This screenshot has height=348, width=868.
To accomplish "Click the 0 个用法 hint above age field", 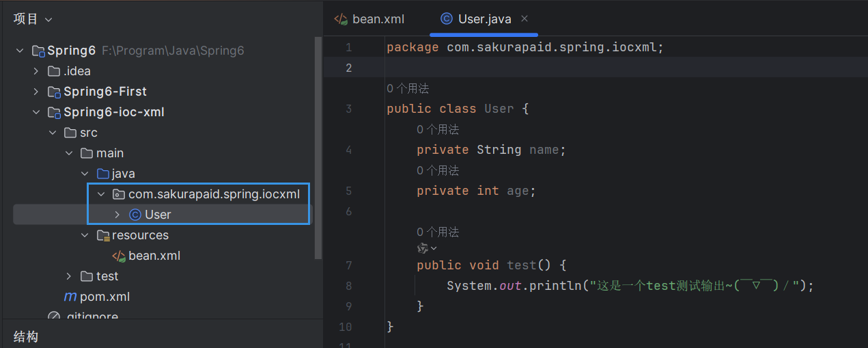I will pyautogui.click(x=438, y=170).
